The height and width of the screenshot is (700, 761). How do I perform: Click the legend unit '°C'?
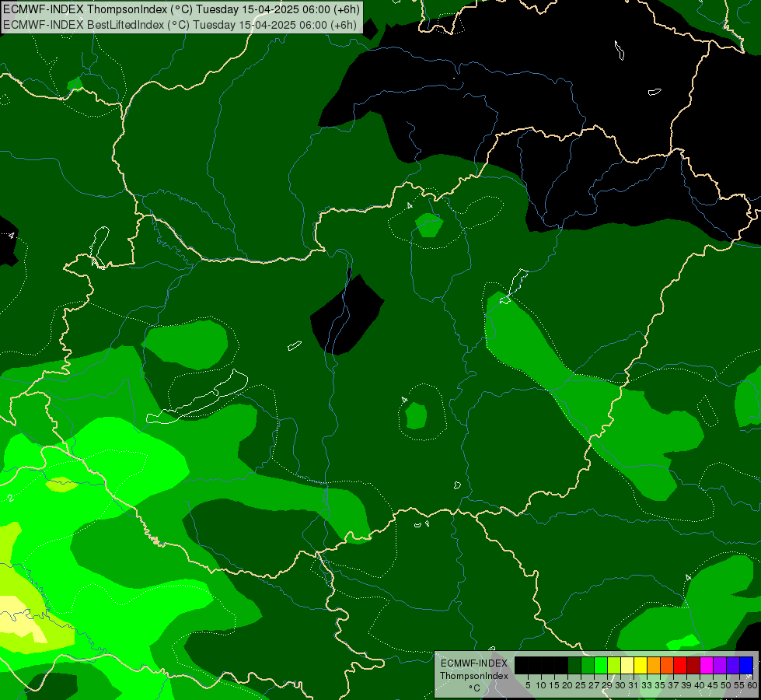tap(475, 688)
